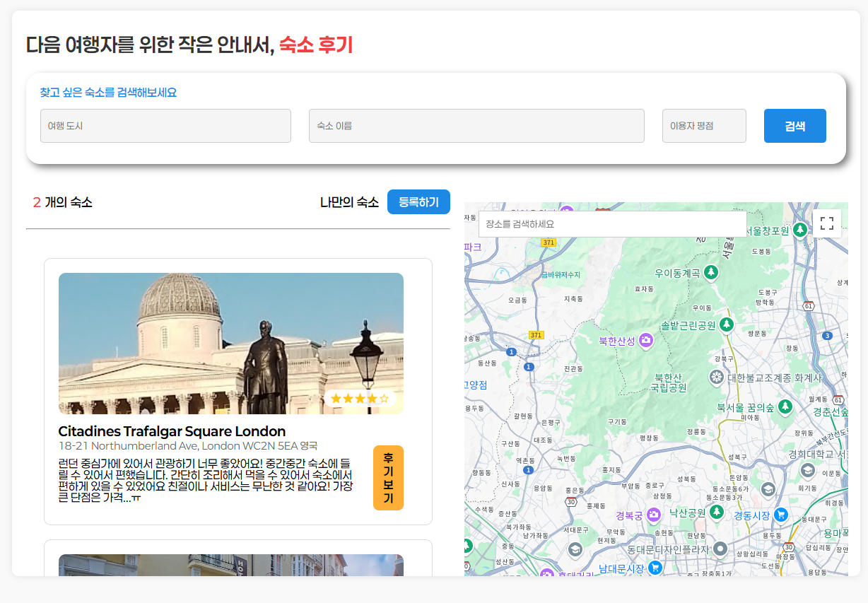The height and width of the screenshot is (603, 868).
Task: Click the 등록하기 button
Action: pos(418,202)
